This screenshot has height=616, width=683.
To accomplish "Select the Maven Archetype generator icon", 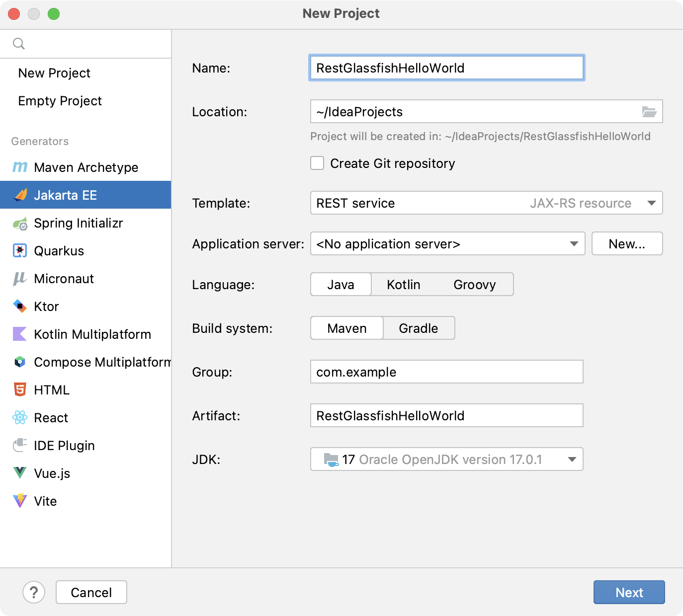I will [20, 167].
